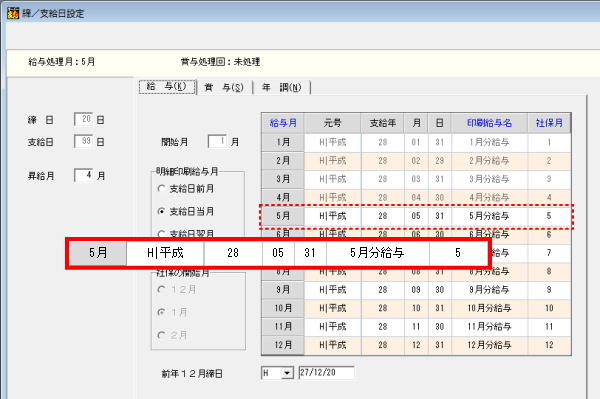Click the 10月分給与 print name cell
600x399 pixels.
489,308
